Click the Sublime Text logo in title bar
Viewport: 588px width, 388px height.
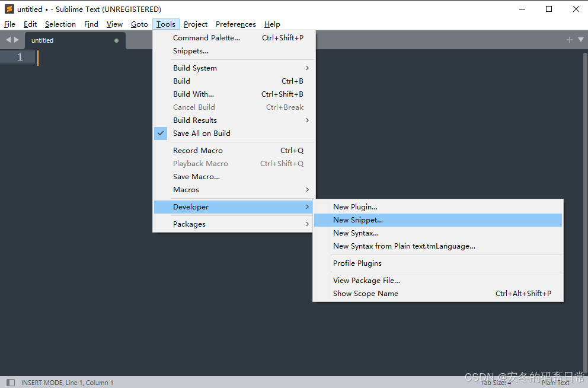click(9, 9)
